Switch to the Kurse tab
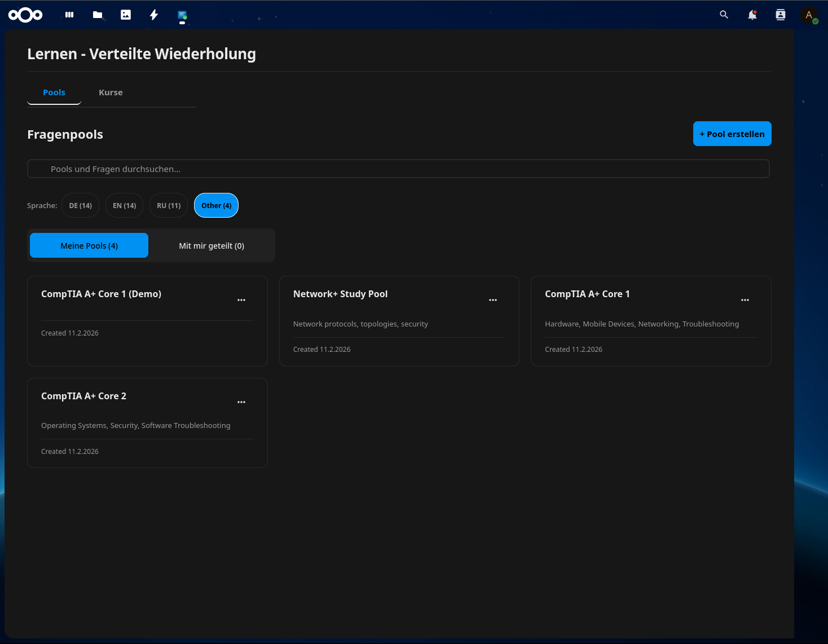This screenshot has height=644, width=828. click(x=111, y=92)
